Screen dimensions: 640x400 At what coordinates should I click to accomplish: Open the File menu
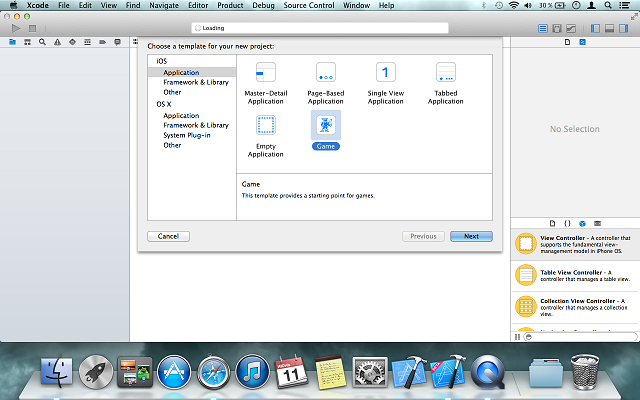(64, 5)
